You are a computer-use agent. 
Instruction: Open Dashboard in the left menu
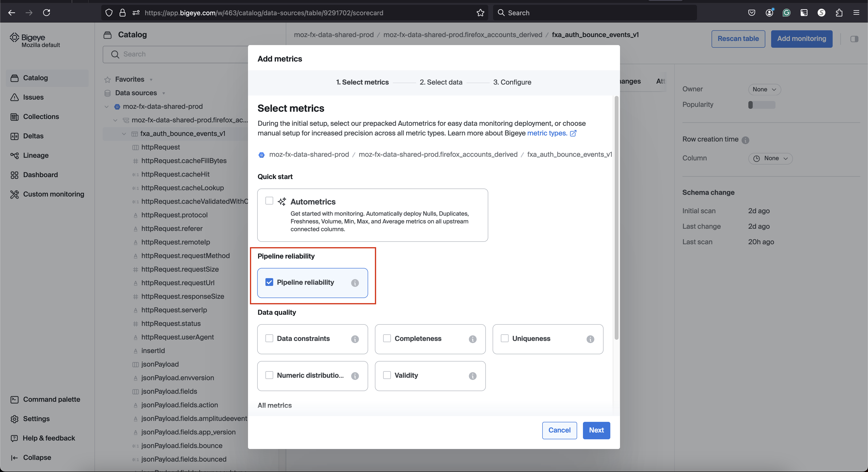[x=40, y=175]
